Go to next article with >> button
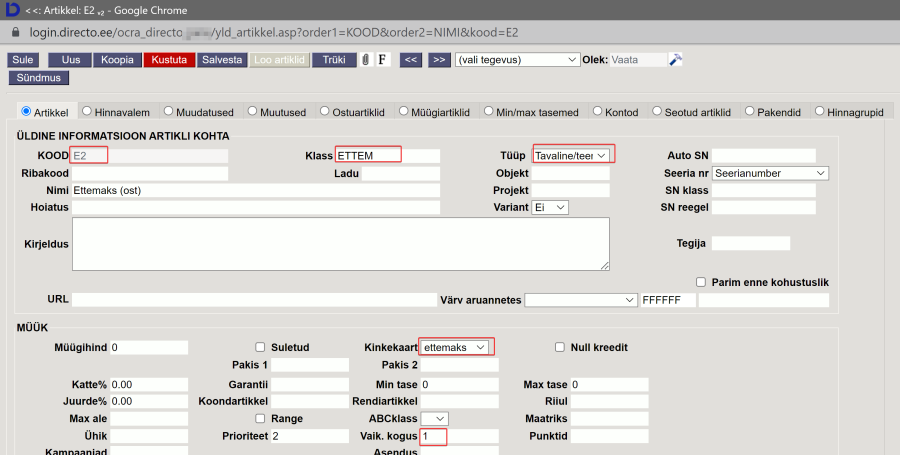Viewport: 900px width, 455px height. [x=439, y=60]
